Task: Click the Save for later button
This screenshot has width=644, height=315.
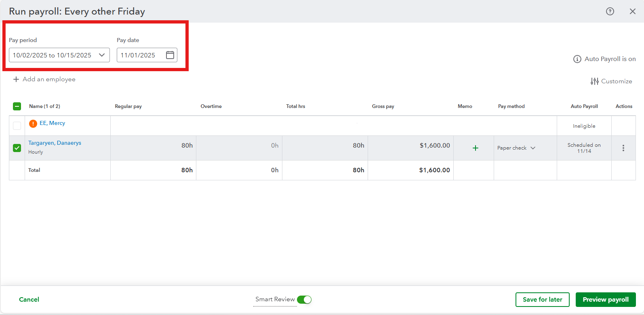Action: tap(542, 300)
